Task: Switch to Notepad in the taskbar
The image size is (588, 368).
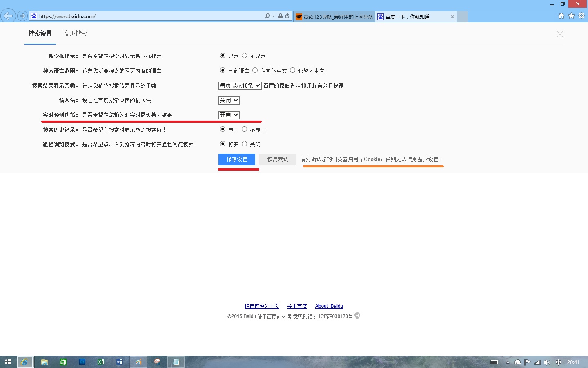Action: 176,362
